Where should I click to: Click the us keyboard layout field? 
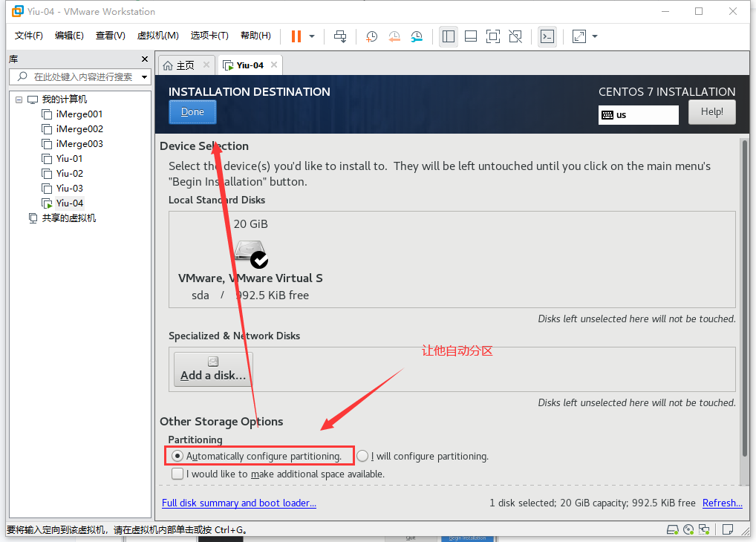[639, 115]
